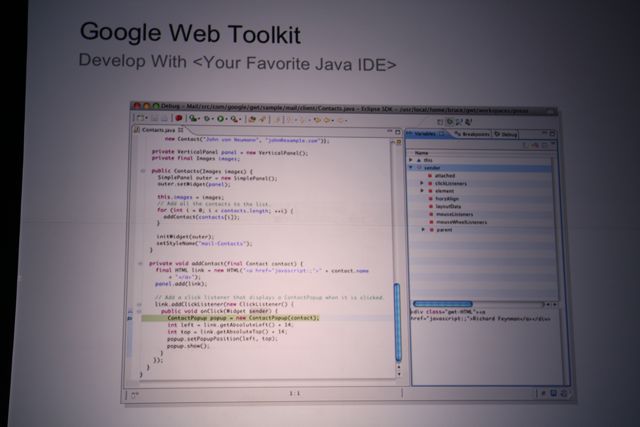Click the green zoom button of Eclipse window
Image resolution: width=640 pixels, height=427 pixels.
point(156,106)
